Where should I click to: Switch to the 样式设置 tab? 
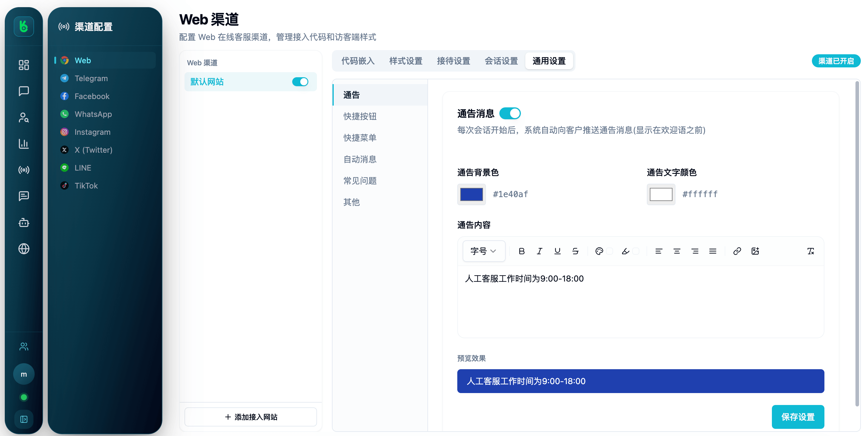pyautogui.click(x=406, y=61)
